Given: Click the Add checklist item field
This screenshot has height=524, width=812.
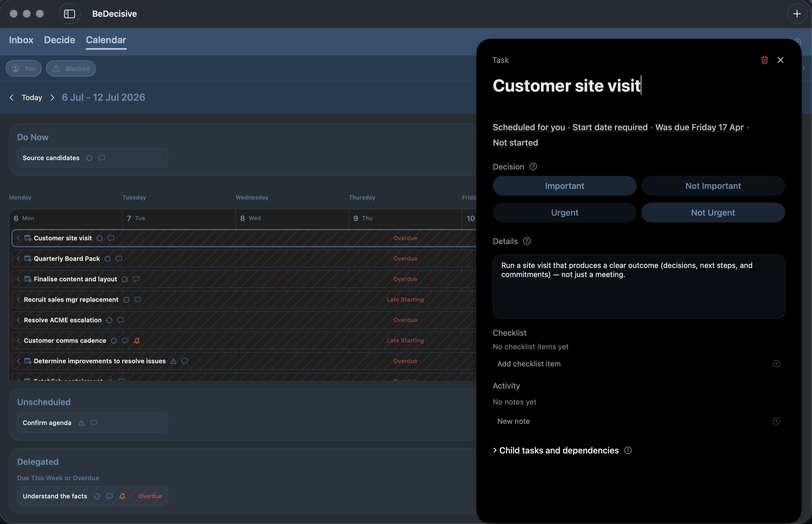Looking at the screenshot, I should pyautogui.click(x=631, y=364).
